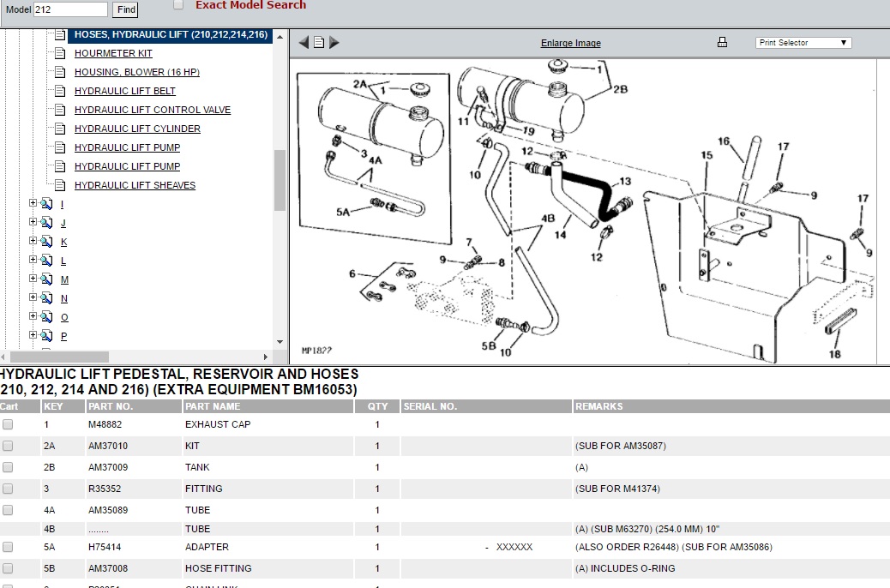Click into the Model input field
The height and width of the screenshot is (588, 890).
[x=70, y=9]
